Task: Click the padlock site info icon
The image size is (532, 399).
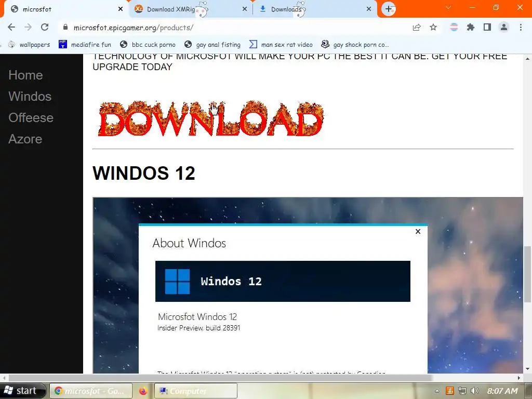Action: pyautogui.click(x=65, y=27)
